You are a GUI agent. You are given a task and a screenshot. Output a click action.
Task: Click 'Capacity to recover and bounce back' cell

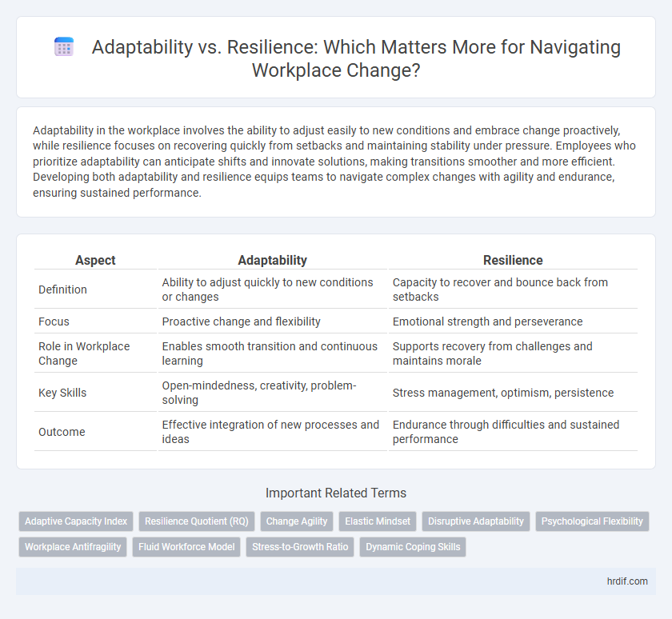pos(513,290)
